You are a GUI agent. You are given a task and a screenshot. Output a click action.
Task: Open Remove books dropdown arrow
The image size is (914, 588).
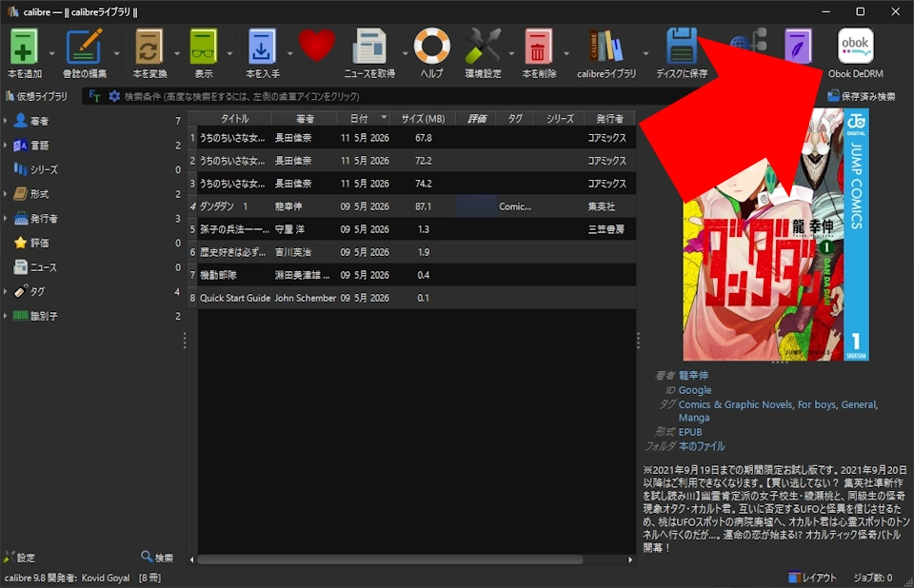click(x=566, y=53)
